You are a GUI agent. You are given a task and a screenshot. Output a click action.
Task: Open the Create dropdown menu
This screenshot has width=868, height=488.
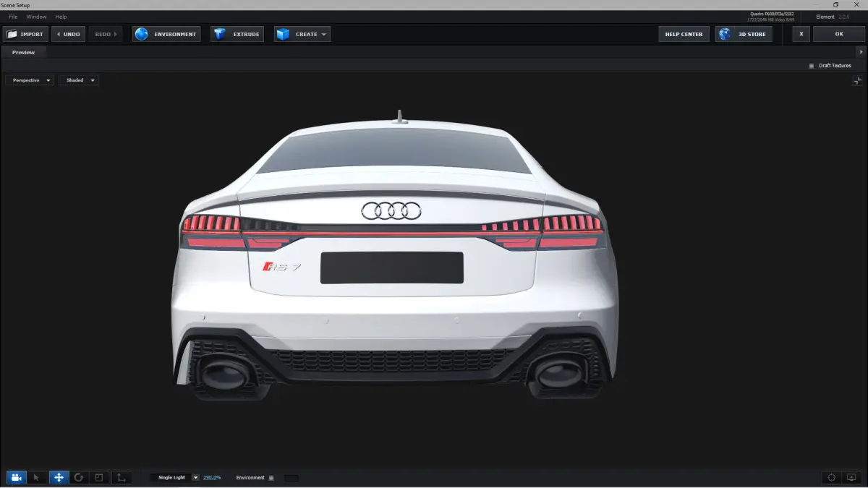point(302,34)
